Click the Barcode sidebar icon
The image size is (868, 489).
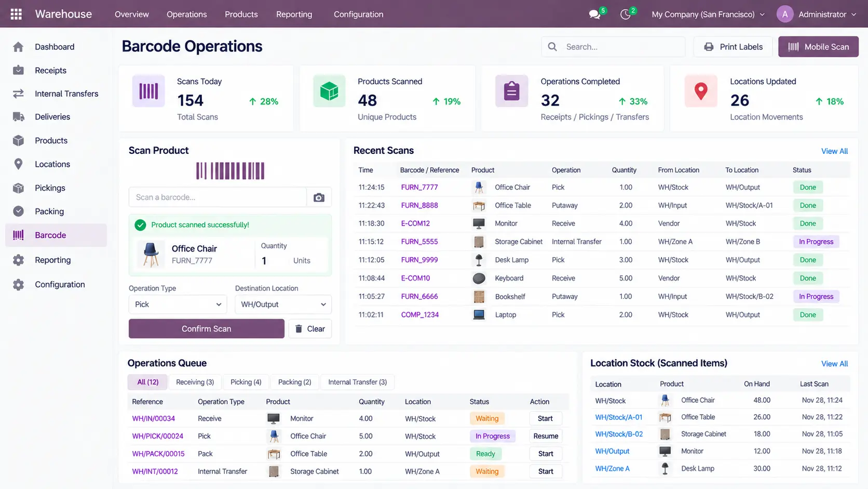coord(18,235)
